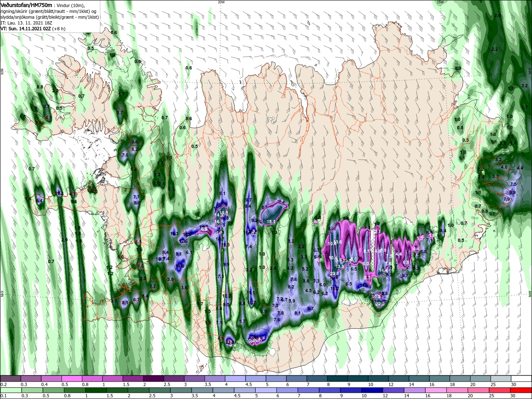The height and width of the screenshot is (399, 532).
Task: Click the 7.7 precipitation value
Action: click(136, 197)
